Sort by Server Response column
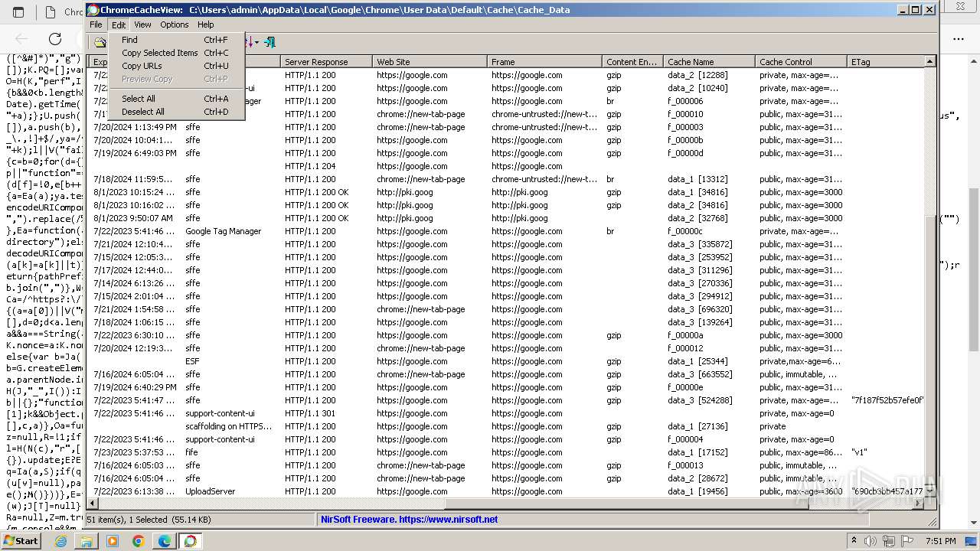This screenshot has height=551, width=980. click(x=326, y=62)
